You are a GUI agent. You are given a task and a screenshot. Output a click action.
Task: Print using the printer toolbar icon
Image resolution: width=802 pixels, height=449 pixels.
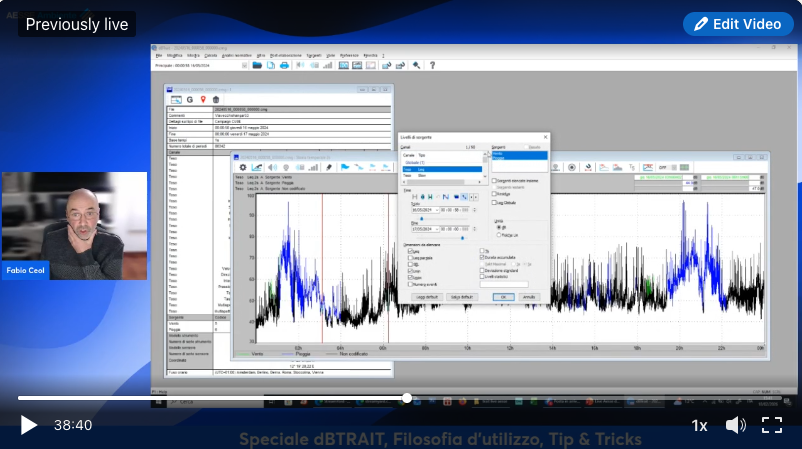point(284,65)
